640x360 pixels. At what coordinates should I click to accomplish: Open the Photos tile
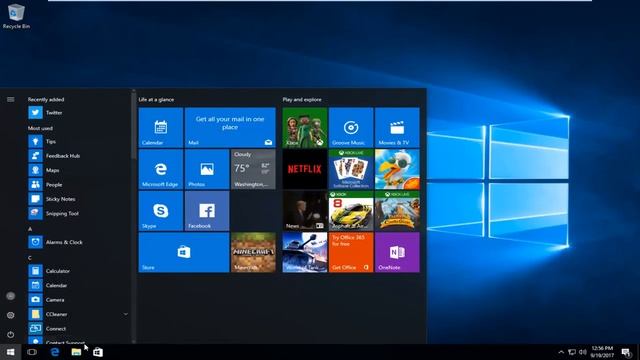coord(207,169)
